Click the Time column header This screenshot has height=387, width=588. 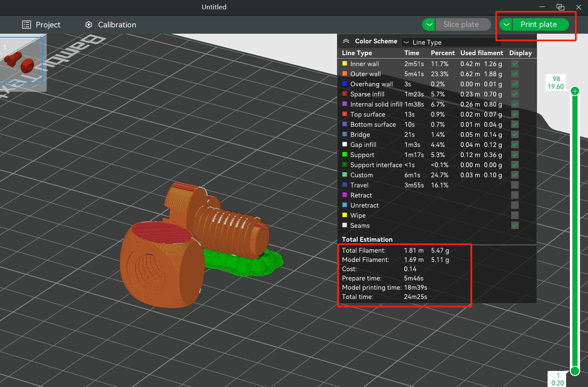(412, 53)
